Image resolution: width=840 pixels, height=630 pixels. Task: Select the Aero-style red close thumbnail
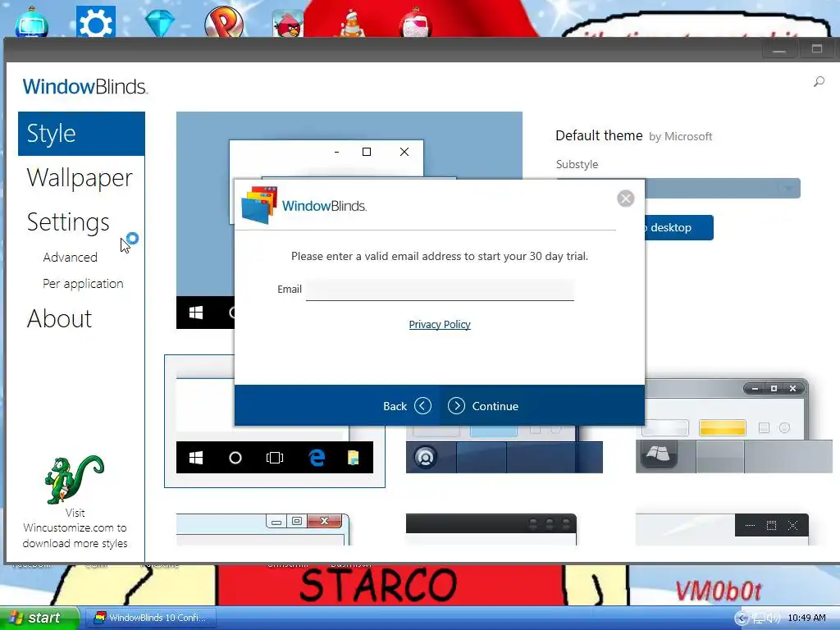coord(263,529)
